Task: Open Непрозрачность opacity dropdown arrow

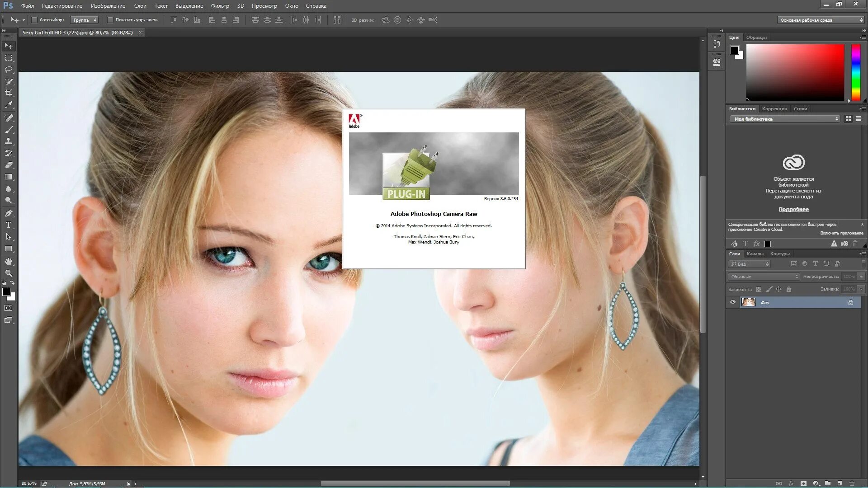Action: (x=861, y=277)
